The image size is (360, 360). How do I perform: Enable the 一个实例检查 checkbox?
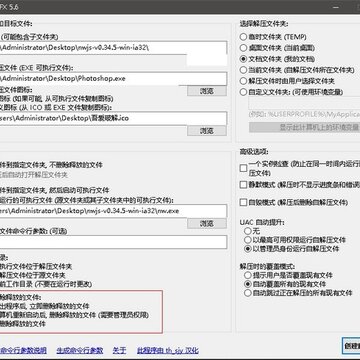coord(244,168)
